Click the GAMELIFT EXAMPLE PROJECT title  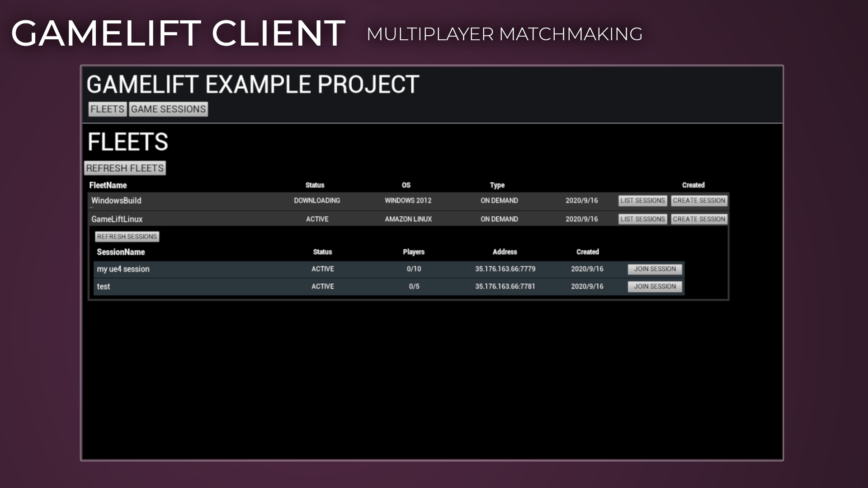pyautogui.click(x=253, y=84)
